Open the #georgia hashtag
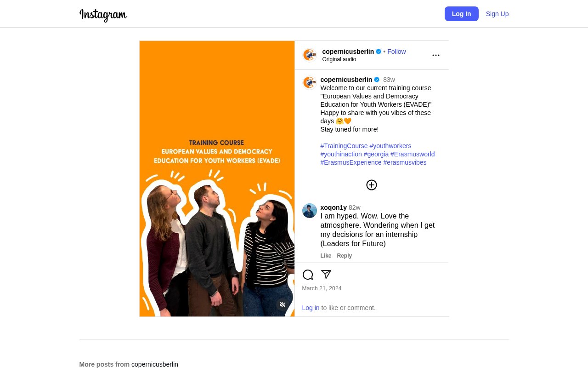588x368 pixels. (376, 154)
